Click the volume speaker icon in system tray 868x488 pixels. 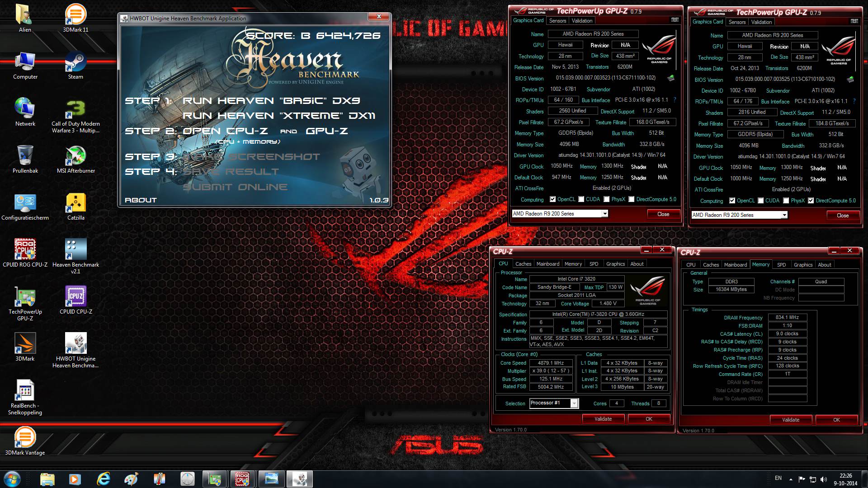pos(824,479)
